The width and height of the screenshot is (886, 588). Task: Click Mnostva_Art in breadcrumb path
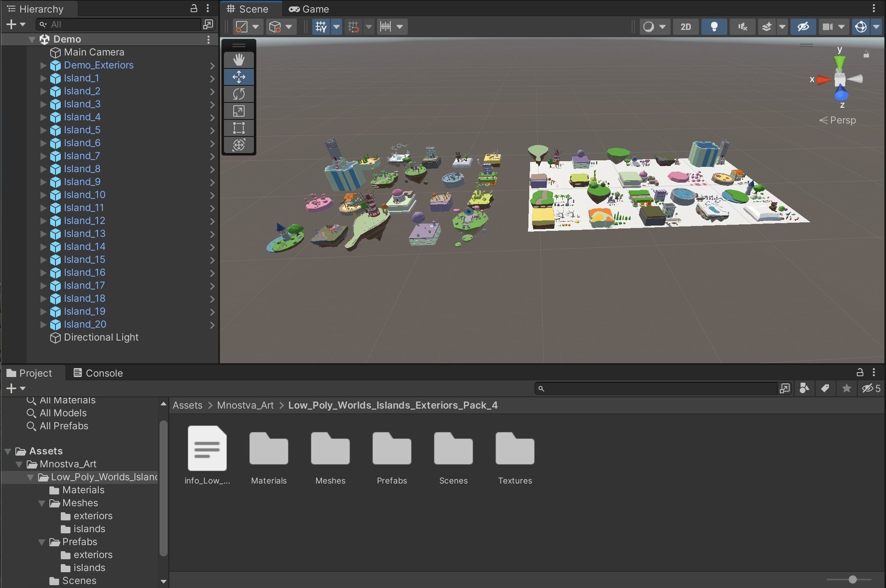[245, 405]
